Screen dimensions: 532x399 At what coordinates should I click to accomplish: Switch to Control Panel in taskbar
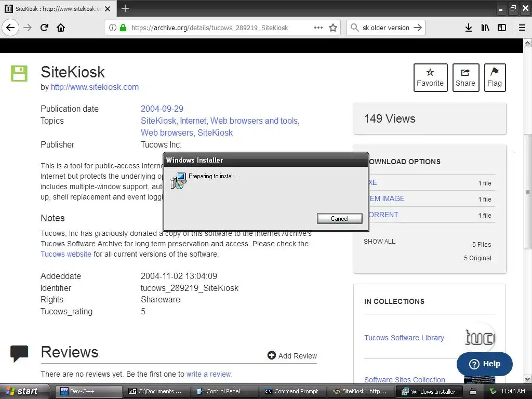pyautogui.click(x=224, y=392)
